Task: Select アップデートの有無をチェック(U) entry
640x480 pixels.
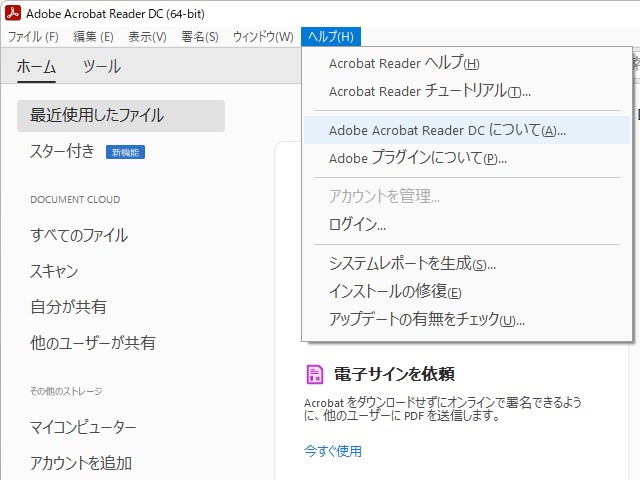Action: click(x=467, y=319)
